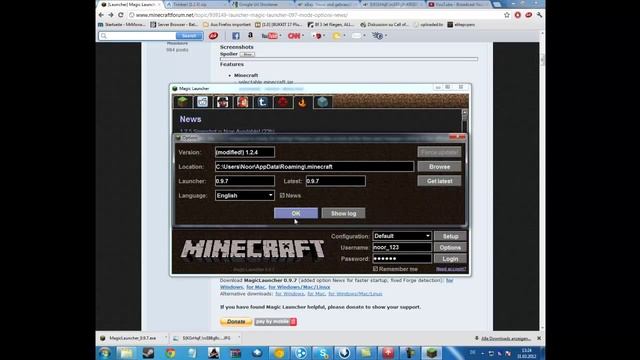The height and width of the screenshot is (360, 640).
Task: Go forward in the browser
Action: [111, 15]
